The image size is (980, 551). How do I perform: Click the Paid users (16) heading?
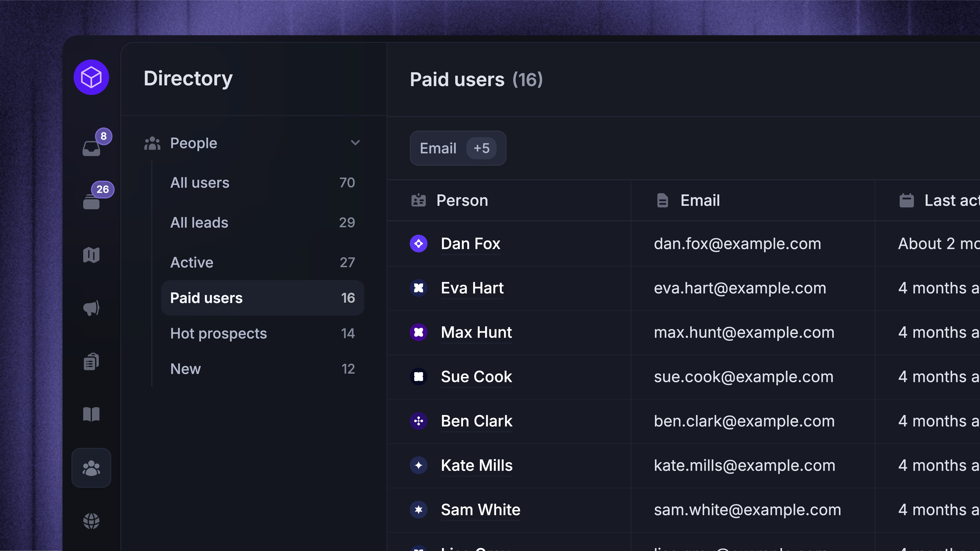click(x=476, y=79)
